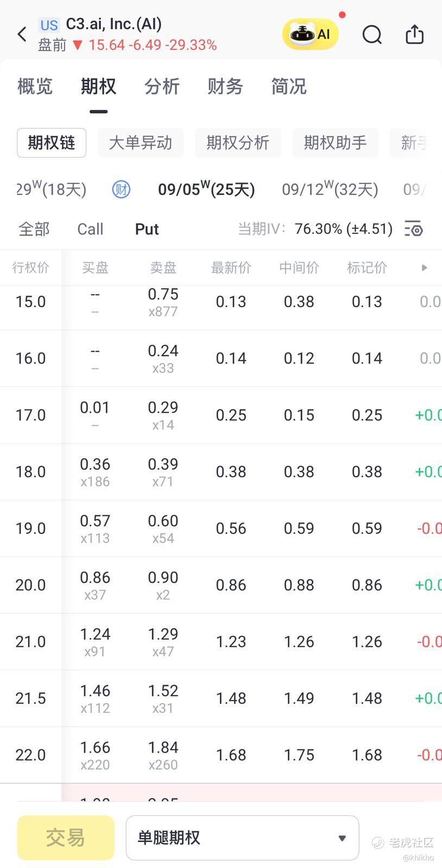Select the 全部 option type filter
This screenshot has height=868, width=442.
[34, 229]
